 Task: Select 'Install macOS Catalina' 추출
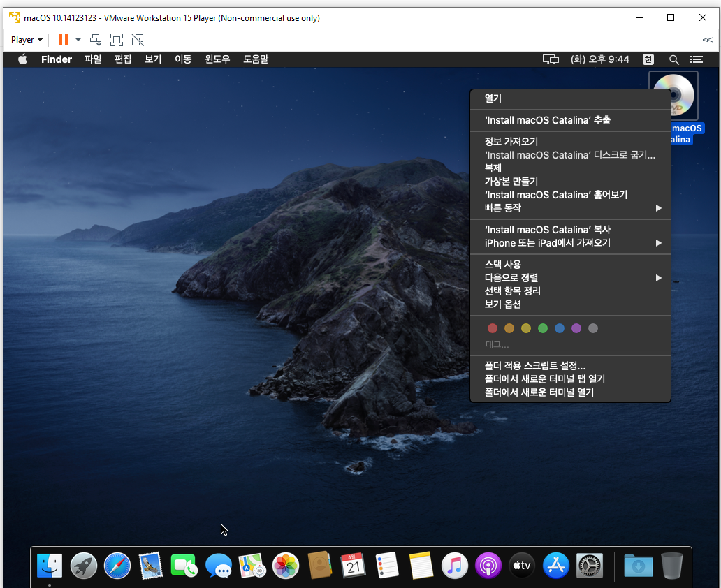pyautogui.click(x=570, y=120)
